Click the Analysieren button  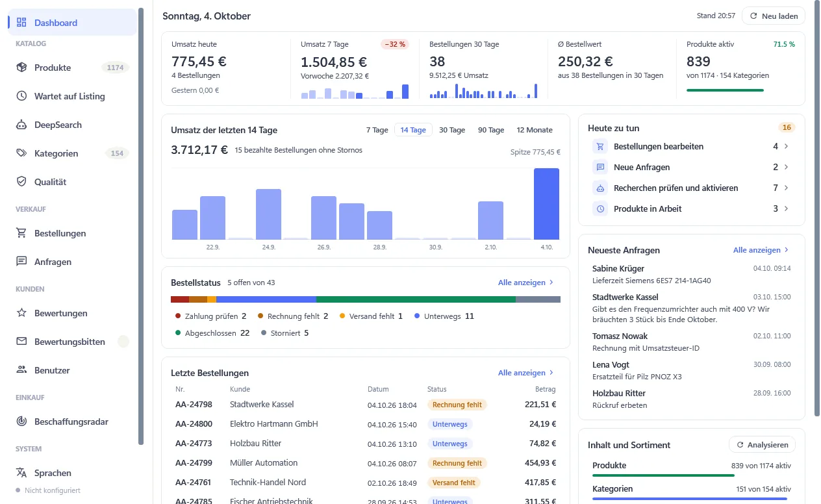(762, 445)
